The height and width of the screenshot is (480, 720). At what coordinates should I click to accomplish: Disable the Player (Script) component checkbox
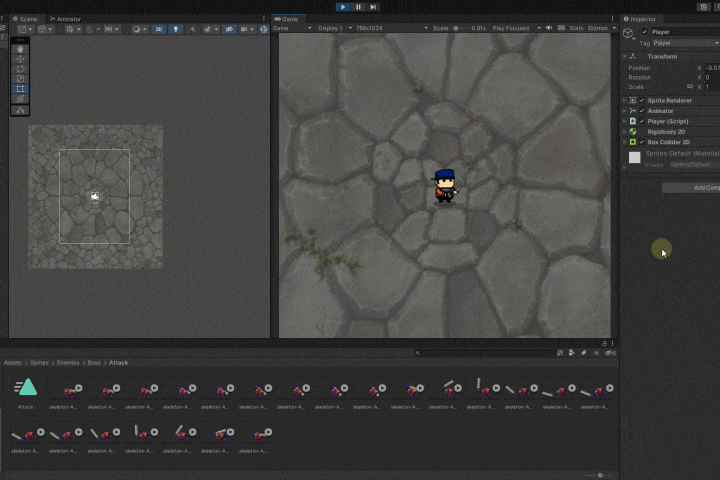coord(642,121)
